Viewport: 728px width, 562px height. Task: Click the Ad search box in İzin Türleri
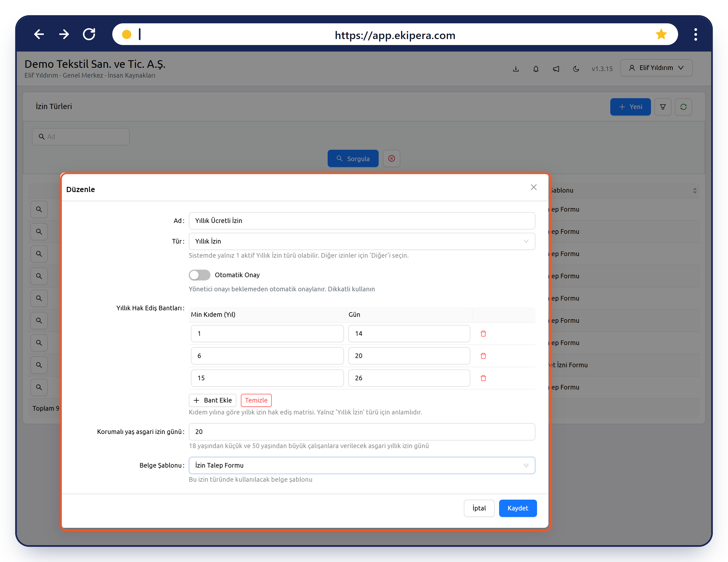81,137
